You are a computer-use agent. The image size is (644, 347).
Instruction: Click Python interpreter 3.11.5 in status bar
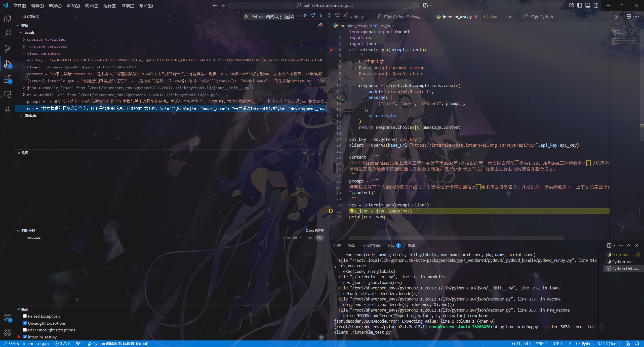point(609,343)
